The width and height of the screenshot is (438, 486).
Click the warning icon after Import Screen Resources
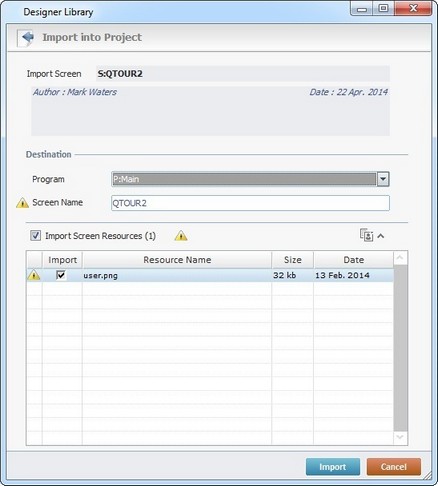(x=181, y=236)
